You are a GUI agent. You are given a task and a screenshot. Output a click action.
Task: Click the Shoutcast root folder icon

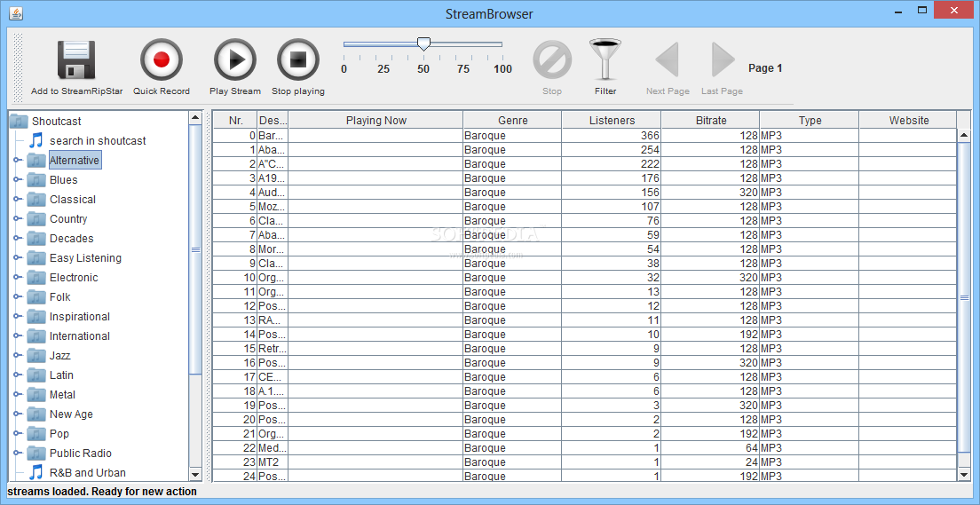[20, 121]
